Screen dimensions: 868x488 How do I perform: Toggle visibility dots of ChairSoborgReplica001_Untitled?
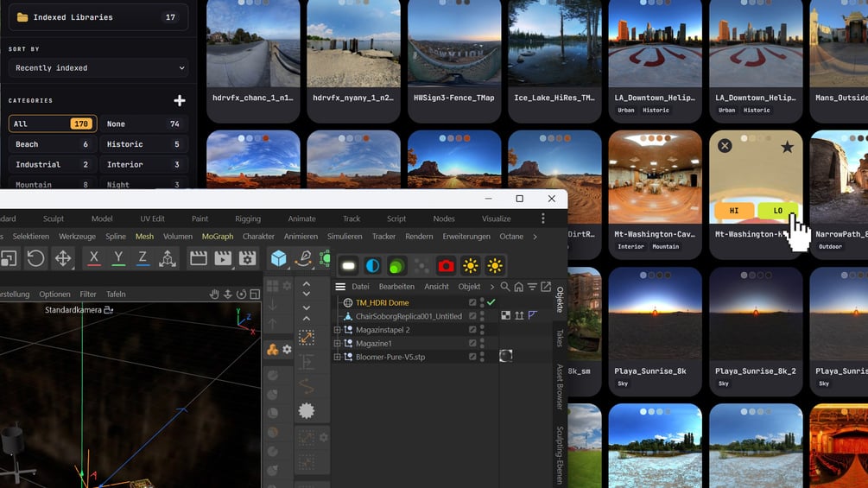tap(482, 316)
